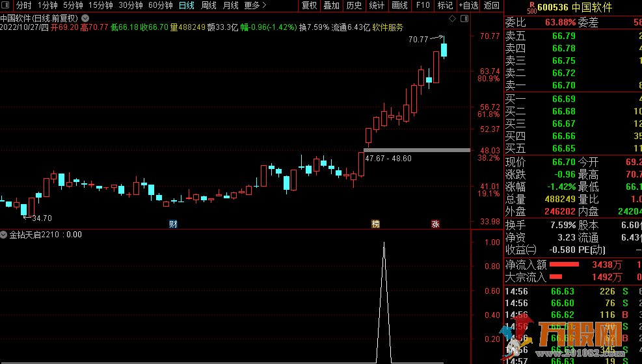Image resolution: width=642 pixels, height=364 pixels.
Task: Click the 叠加 overlay button
Action: tap(332, 5)
